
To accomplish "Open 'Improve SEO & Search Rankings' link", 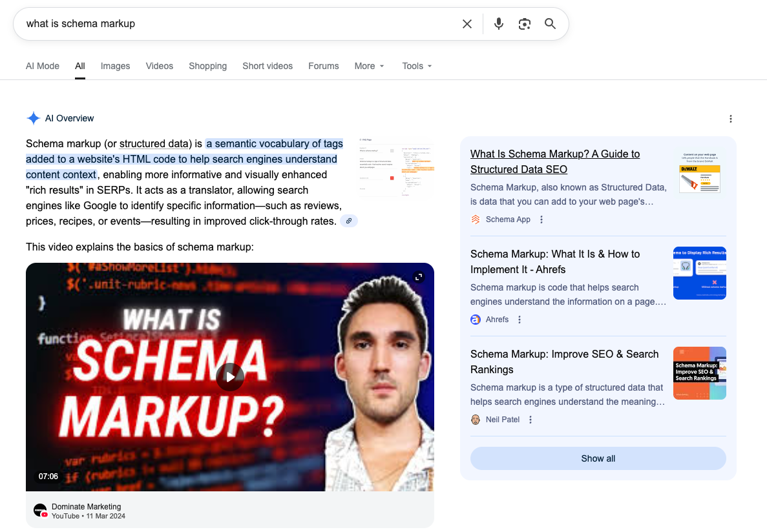I will pos(565,362).
